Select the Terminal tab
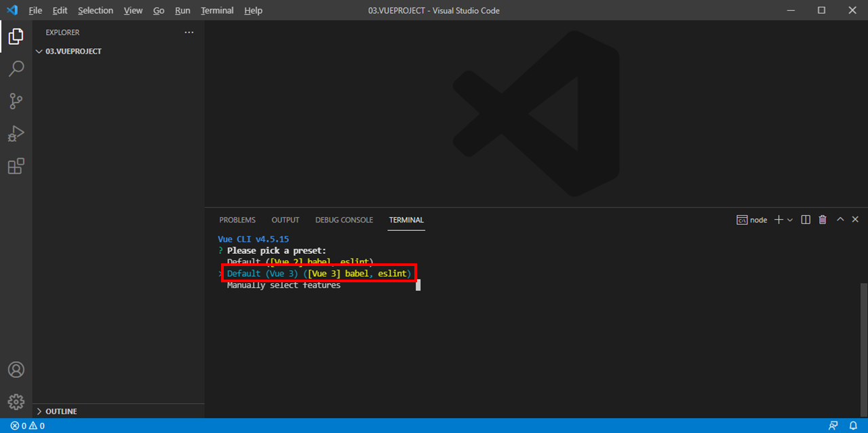The height and width of the screenshot is (433, 868). tap(406, 220)
